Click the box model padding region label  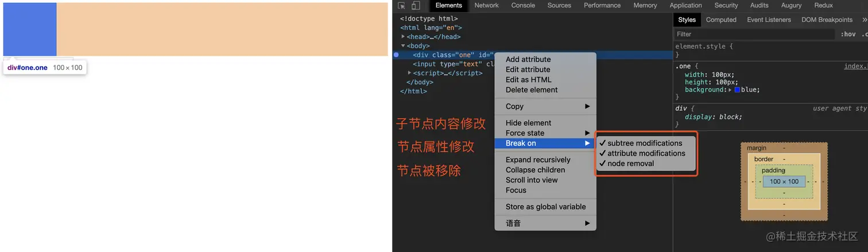tap(773, 170)
